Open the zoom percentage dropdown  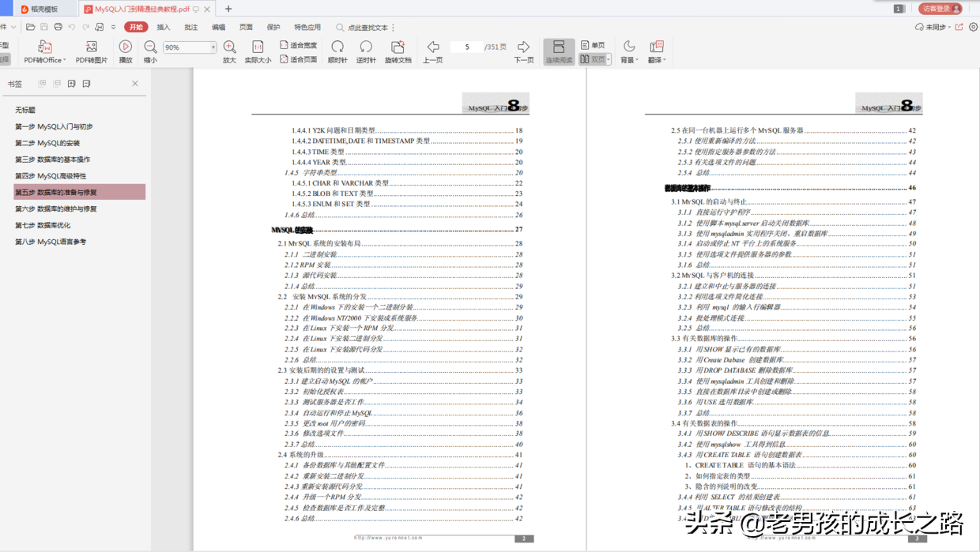click(x=213, y=47)
